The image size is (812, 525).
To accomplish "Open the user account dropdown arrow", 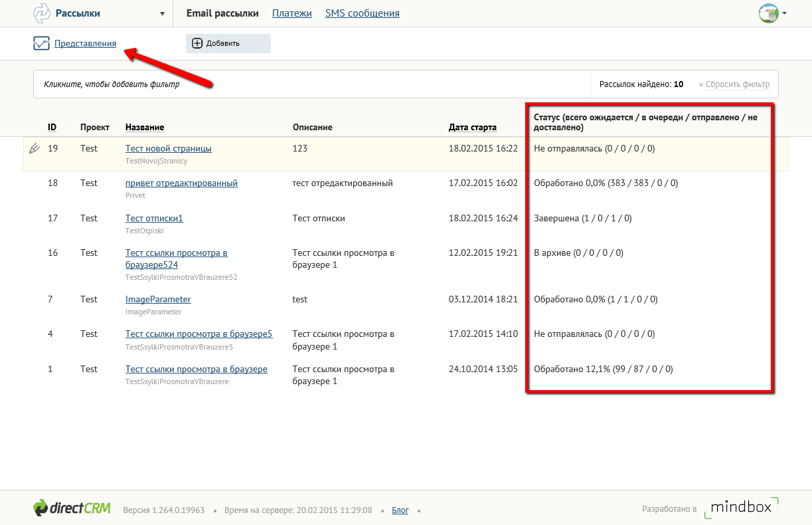I will tap(785, 13).
